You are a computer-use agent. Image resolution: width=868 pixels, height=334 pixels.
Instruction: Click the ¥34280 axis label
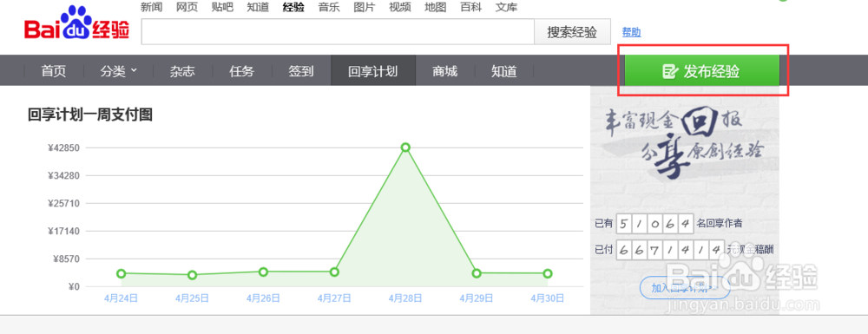63,175
